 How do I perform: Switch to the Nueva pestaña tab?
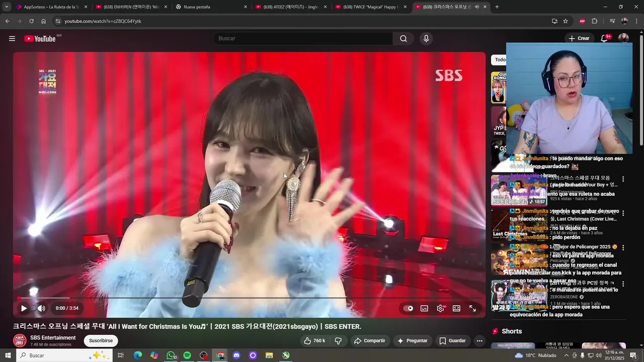(211, 7)
